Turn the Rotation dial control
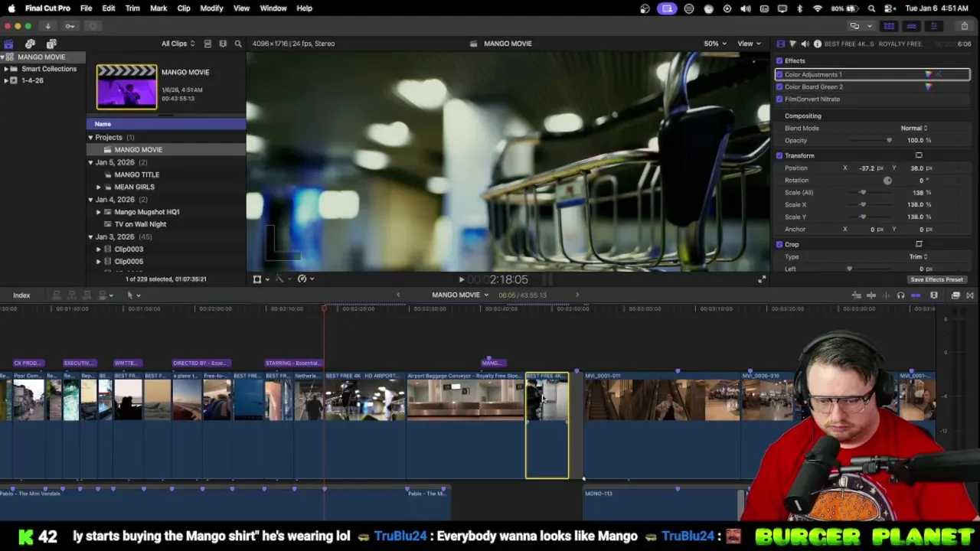Image resolution: width=980 pixels, height=551 pixels. click(887, 181)
